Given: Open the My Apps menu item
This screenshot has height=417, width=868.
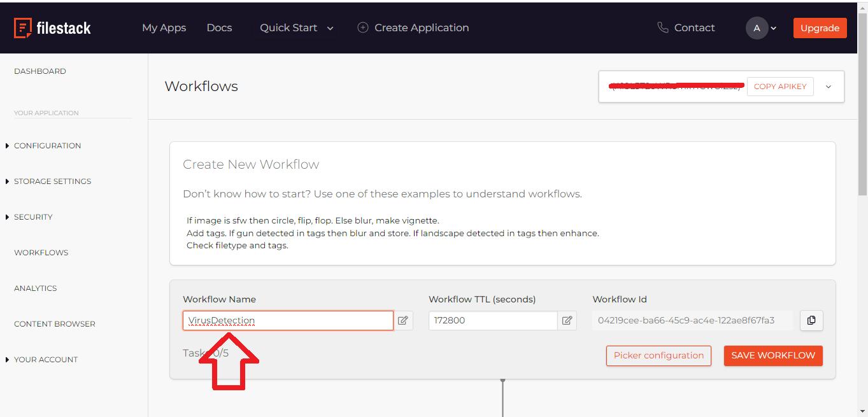Looking at the screenshot, I should (x=164, y=27).
